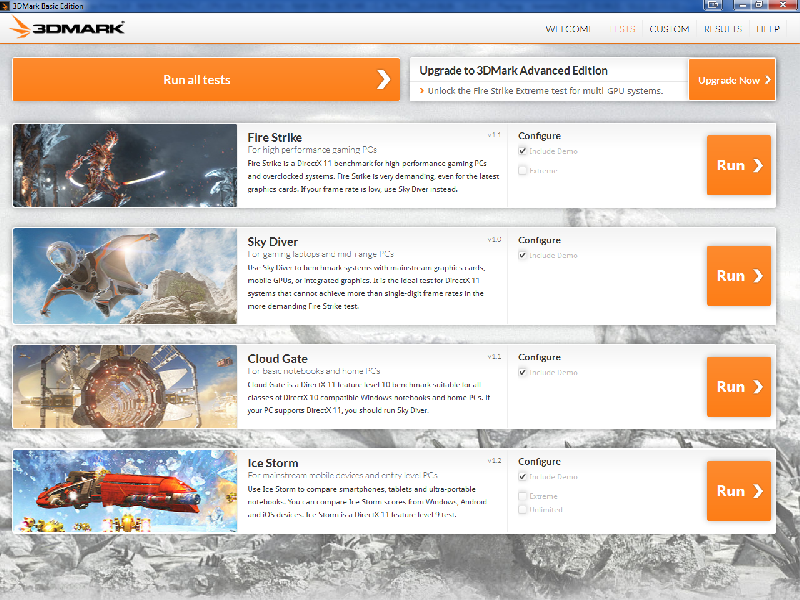Open the Welcome tab
Viewport: 800px width, 600px height.
pos(568,29)
